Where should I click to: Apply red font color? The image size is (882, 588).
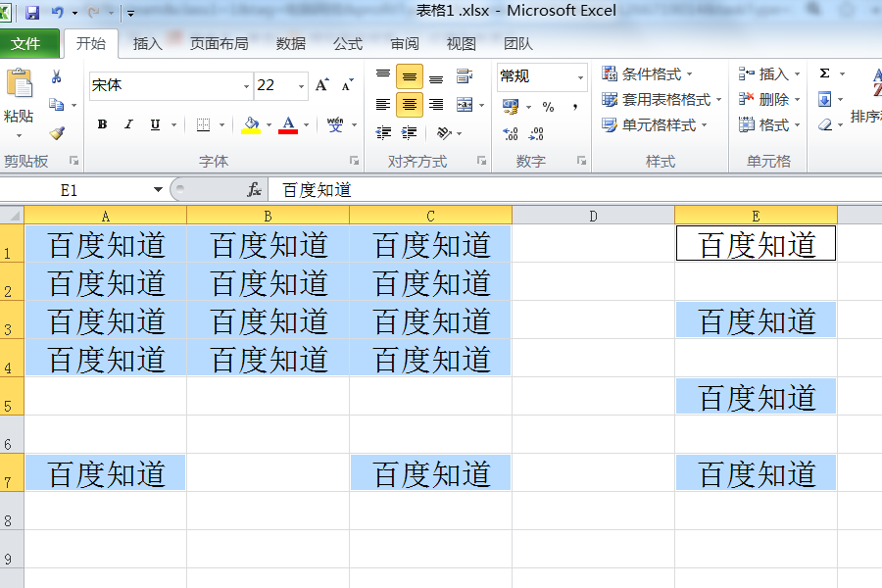click(x=288, y=124)
